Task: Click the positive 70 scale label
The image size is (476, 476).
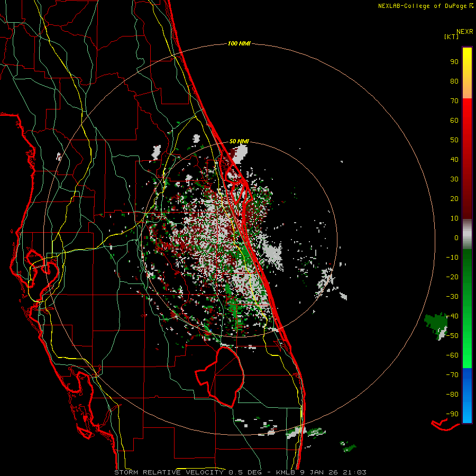Action: click(454, 101)
